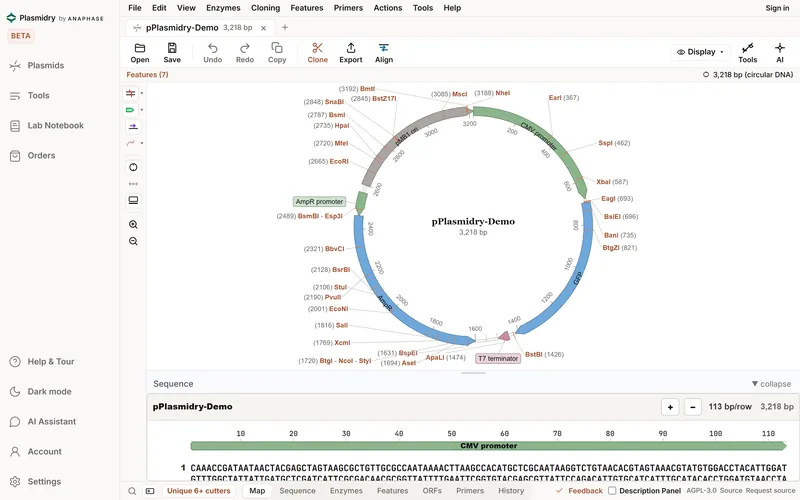The width and height of the screenshot is (800, 500).
Task: Undo the last action
Action: [x=213, y=53]
